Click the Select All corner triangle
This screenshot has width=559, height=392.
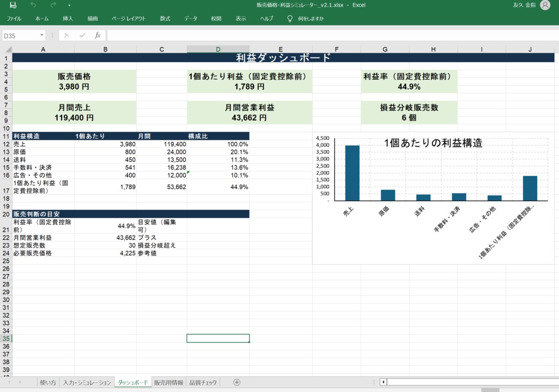(x=8, y=49)
